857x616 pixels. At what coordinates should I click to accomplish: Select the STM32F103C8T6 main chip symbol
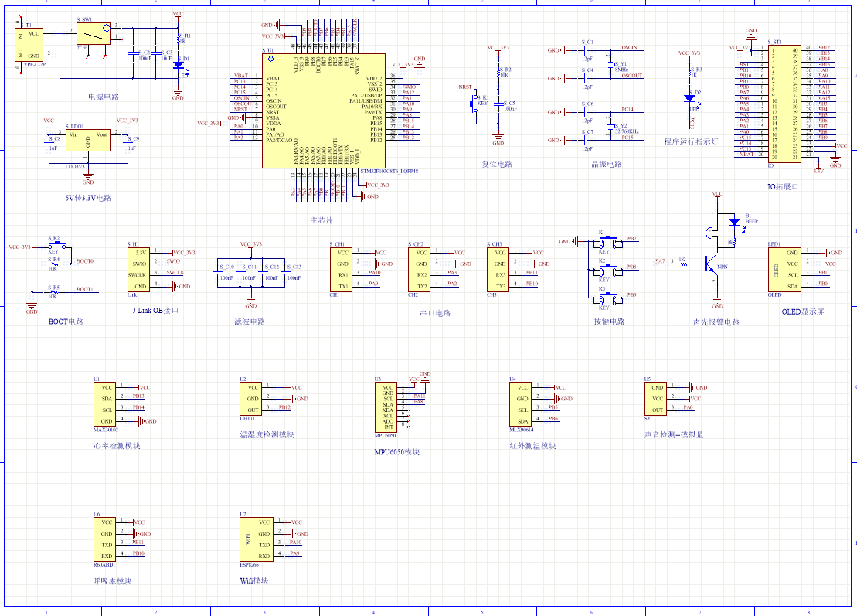point(324,111)
